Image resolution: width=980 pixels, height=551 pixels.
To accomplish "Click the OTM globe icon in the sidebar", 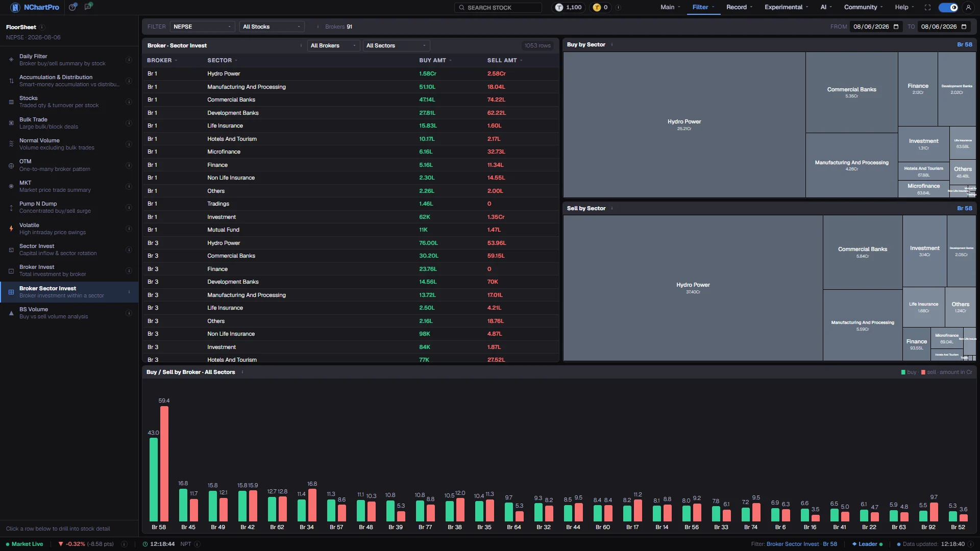I will click(11, 165).
